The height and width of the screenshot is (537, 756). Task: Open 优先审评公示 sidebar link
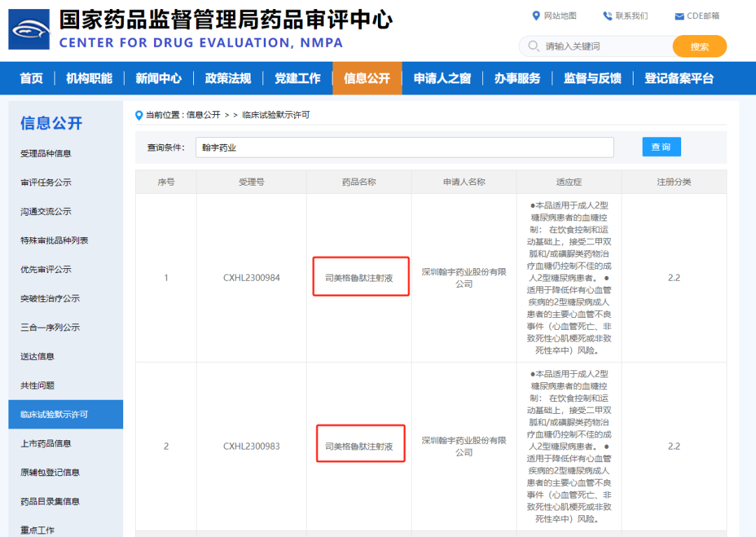click(45, 270)
